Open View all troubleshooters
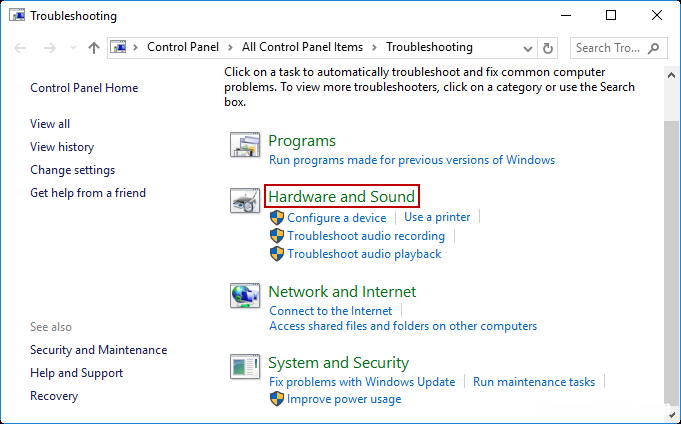Screen dimensions: 681x424 [x=50, y=124]
